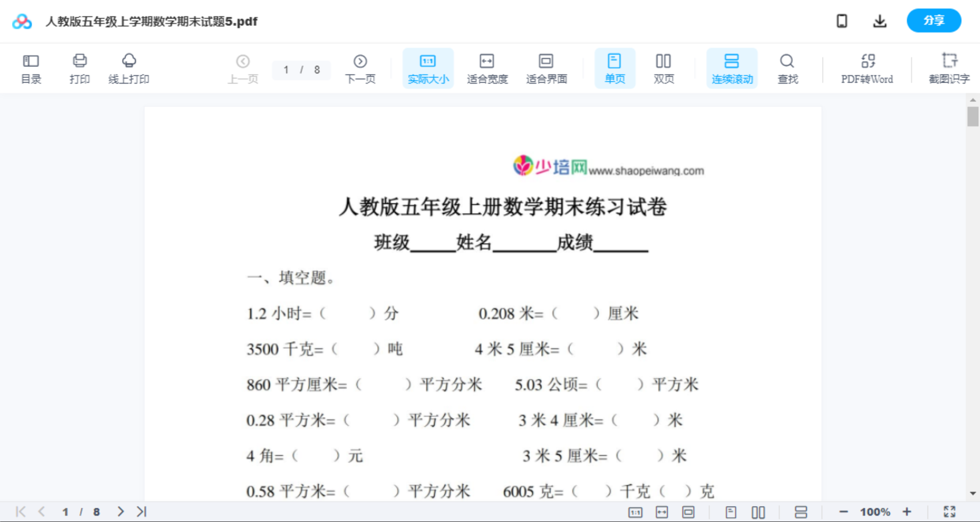
Task: Open the 截图识字 screenshot OCR tool
Action: tap(949, 68)
